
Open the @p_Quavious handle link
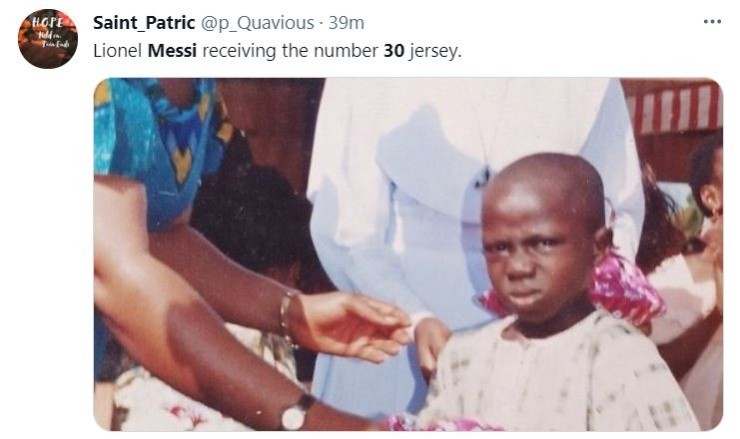point(258,23)
